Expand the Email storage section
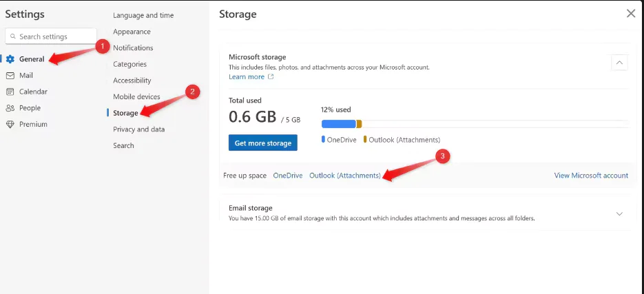Screen dimensions: 644x294 coord(619,213)
